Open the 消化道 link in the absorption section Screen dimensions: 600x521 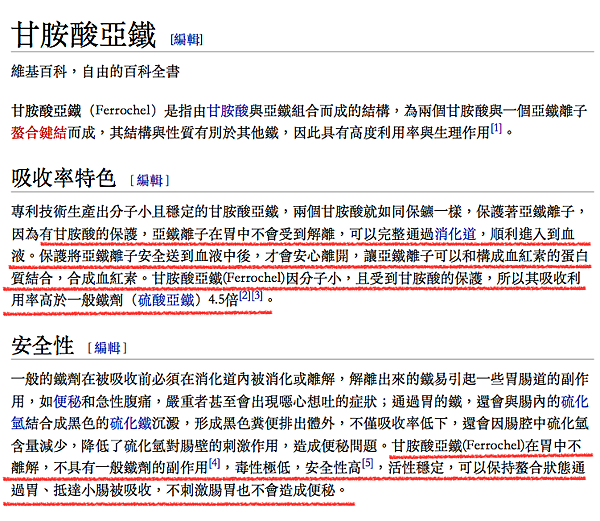tap(455, 234)
